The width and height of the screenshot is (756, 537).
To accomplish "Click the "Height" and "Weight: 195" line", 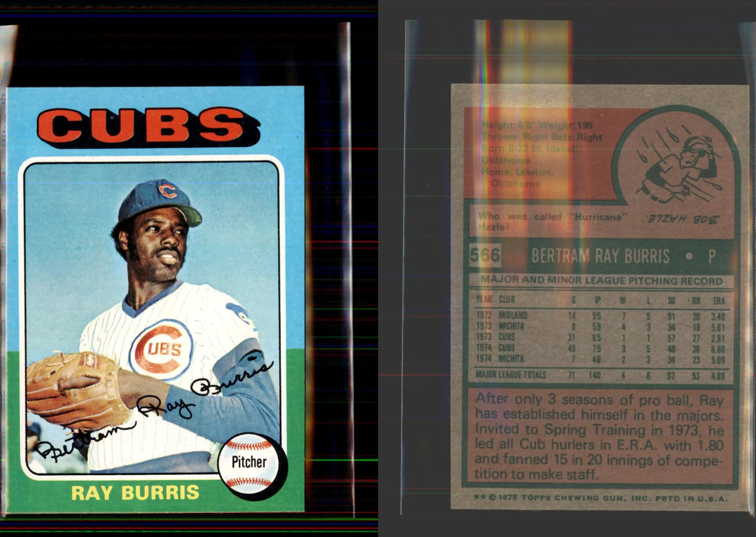I will point(537,125).
